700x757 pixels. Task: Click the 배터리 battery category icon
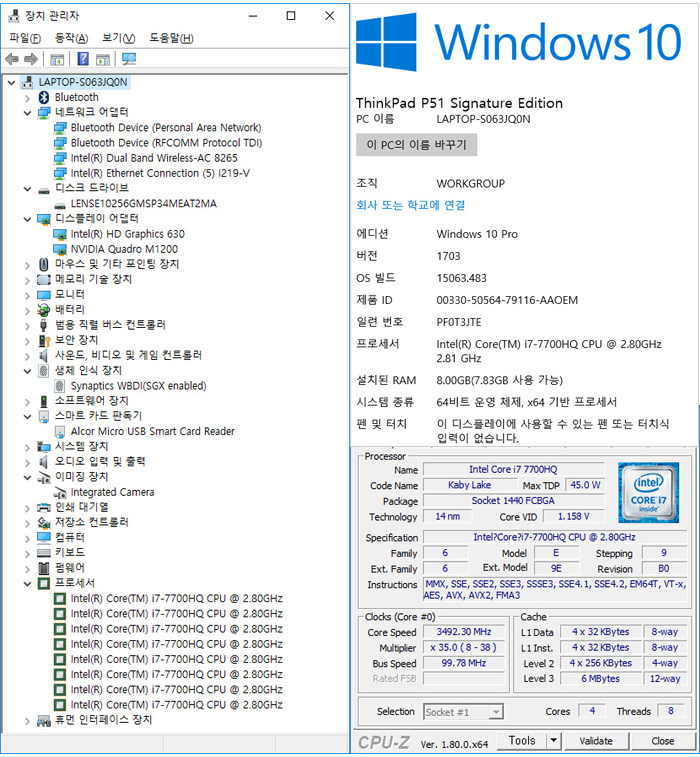point(43,309)
